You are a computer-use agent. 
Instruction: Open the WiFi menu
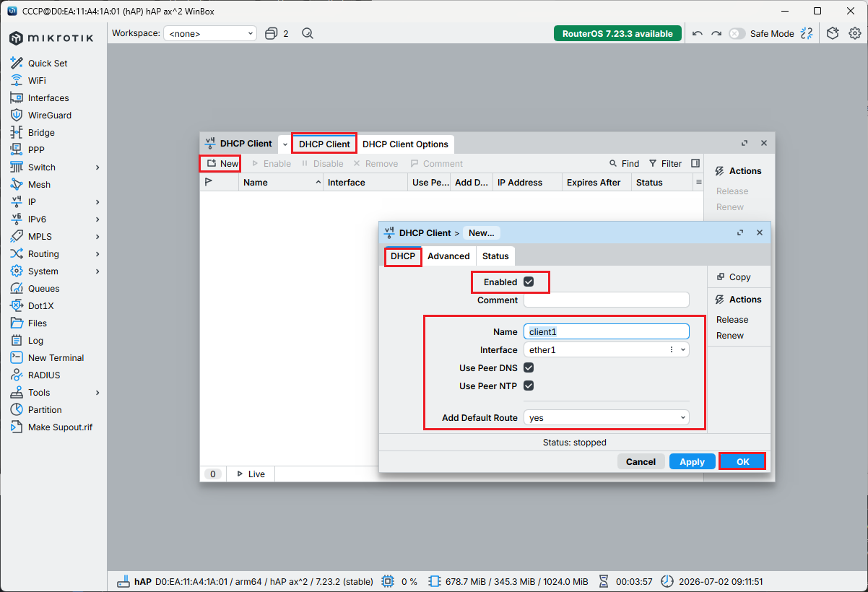(37, 80)
